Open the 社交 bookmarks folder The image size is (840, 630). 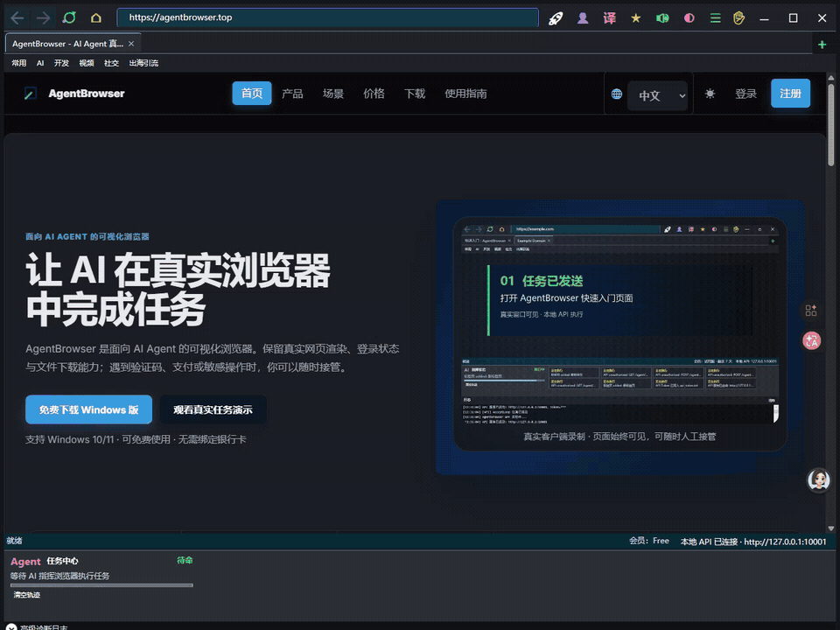(x=111, y=63)
